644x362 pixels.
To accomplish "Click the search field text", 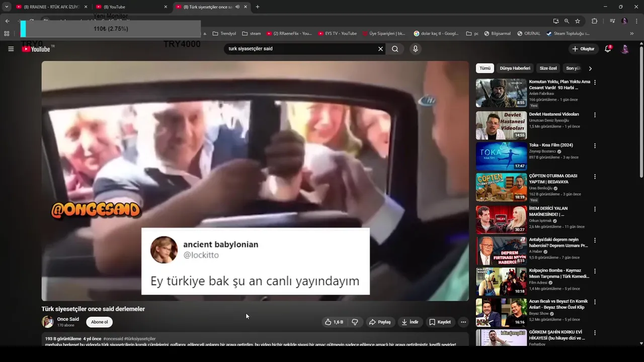I will 251,49.
